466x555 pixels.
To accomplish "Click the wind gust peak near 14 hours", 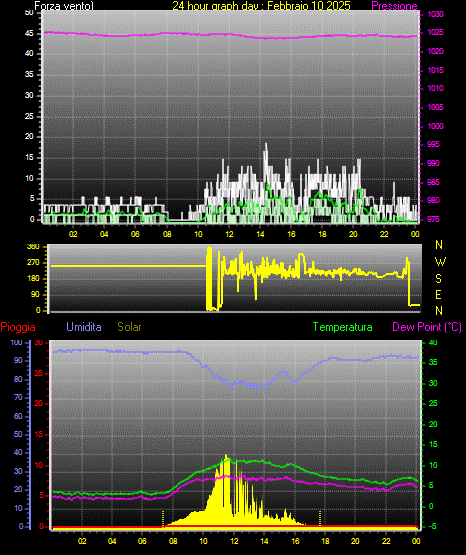I will 266,145.
